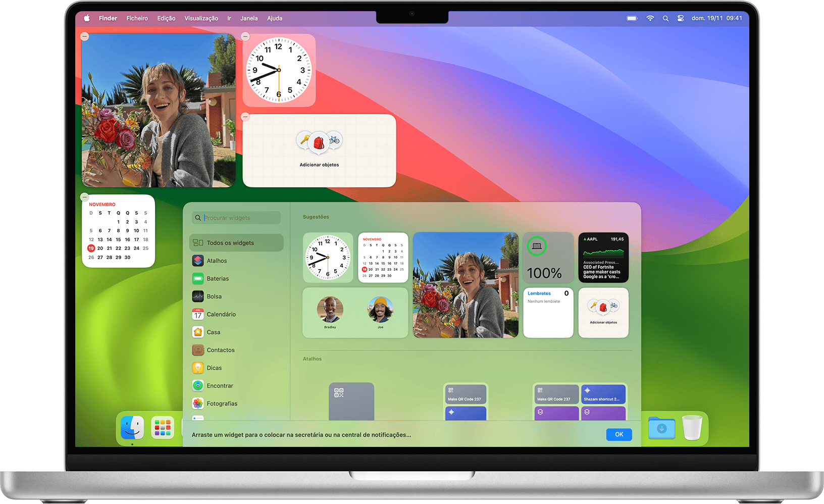Remove the clock widget from desktop
824x504 pixels.
pos(245,36)
